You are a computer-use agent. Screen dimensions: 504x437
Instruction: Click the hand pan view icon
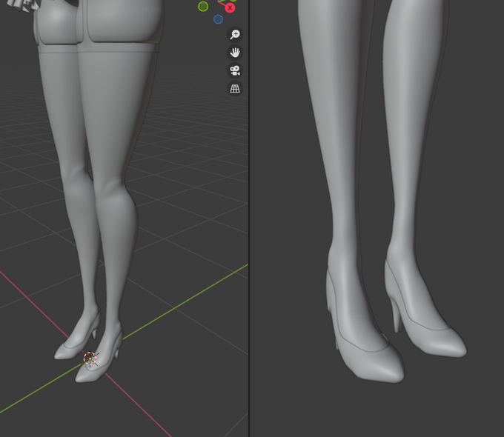(x=235, y=53)
